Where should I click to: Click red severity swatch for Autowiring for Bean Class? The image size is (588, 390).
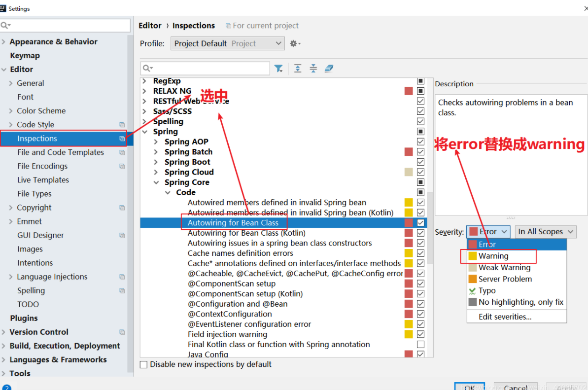tap(409, 223)
